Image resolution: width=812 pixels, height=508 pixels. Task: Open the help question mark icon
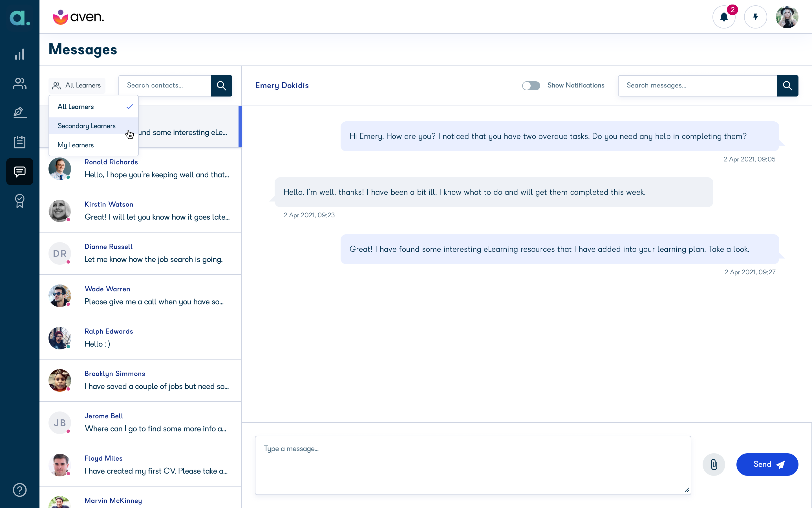(19, 490)
